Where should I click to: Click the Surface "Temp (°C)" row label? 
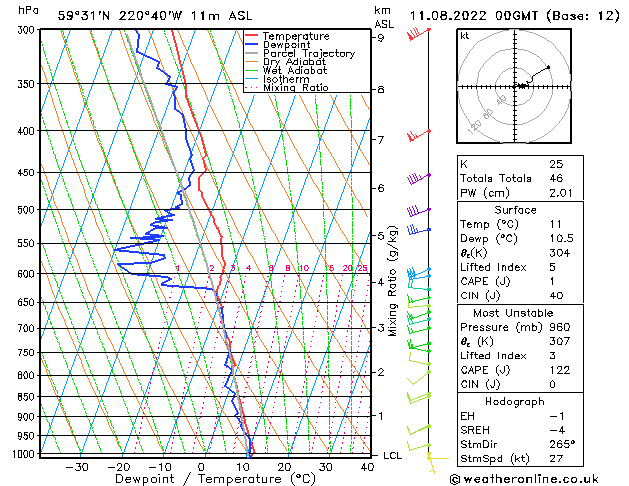click(489, 224)
